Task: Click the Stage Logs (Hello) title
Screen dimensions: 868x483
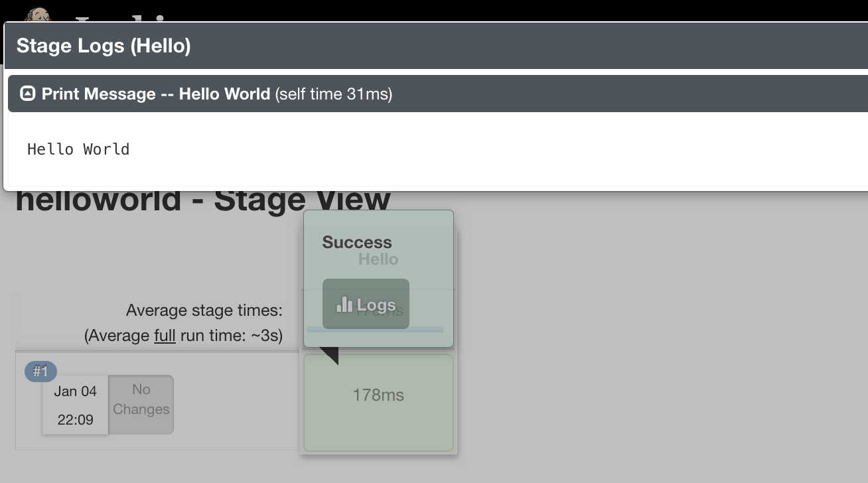Action: coord(104,46)
